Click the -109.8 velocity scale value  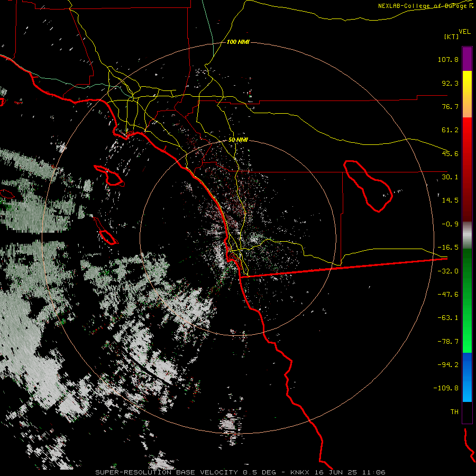(x=446, y=388)
